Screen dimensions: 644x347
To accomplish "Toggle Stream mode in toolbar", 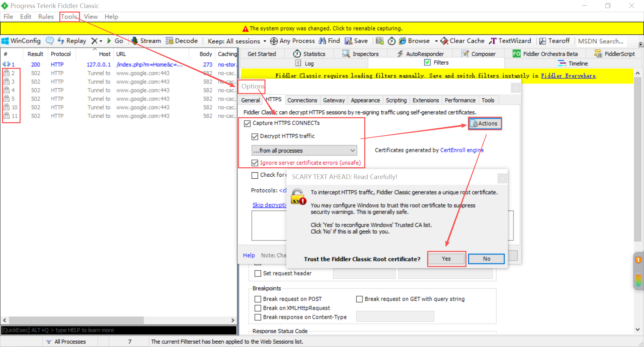I will pyautogui.click(x=146, y=41).
